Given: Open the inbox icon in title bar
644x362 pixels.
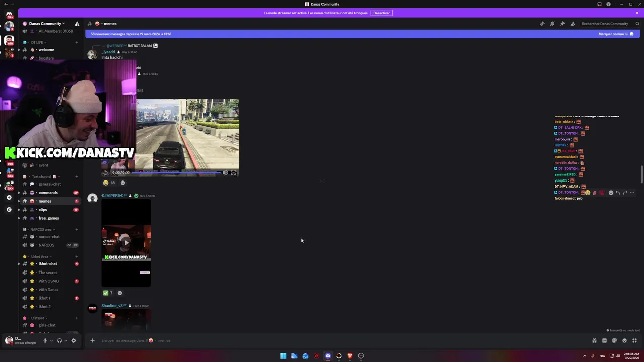Looking at the screenshot, I should pos(599,4).
